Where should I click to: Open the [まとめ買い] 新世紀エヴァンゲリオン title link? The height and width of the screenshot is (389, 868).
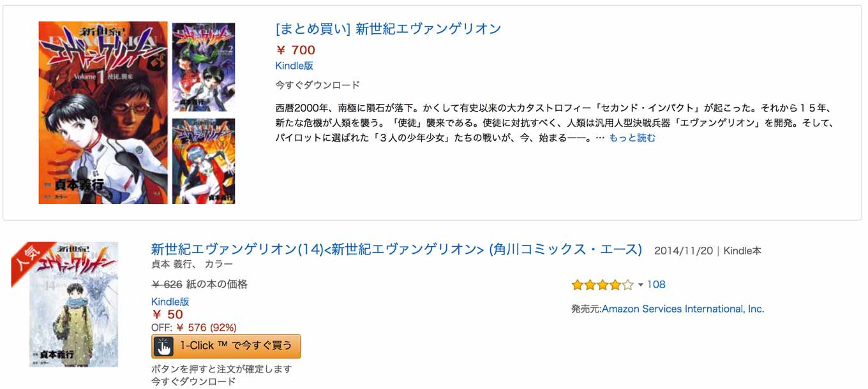(x=388, y=29)
